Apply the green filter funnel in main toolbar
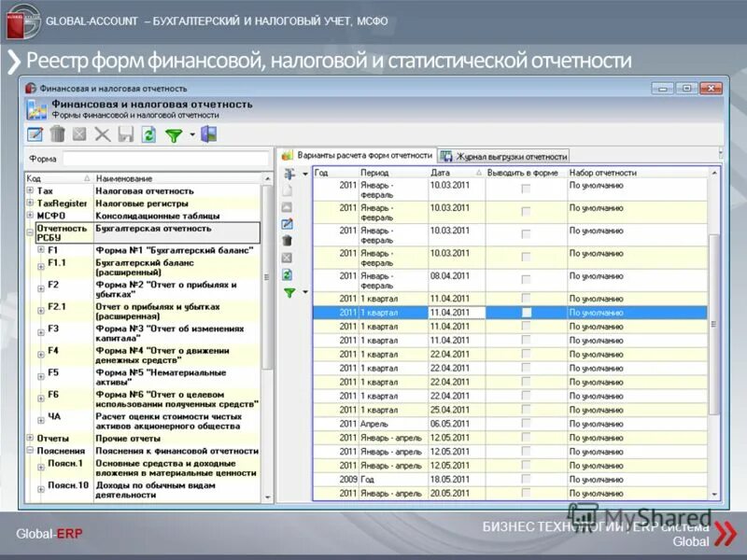Image resolution: width=747 pixels, height=560 pixels. pyautogui.click(x=173, y=133)
